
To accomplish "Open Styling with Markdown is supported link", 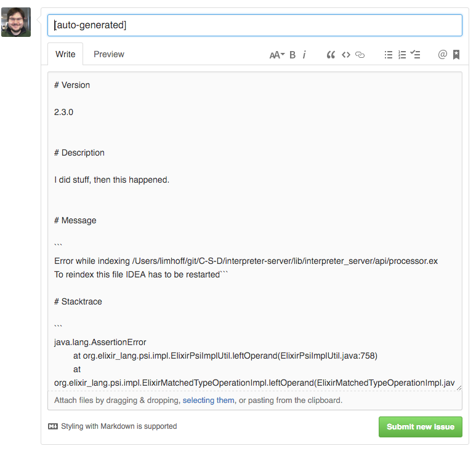I will 113,426.
